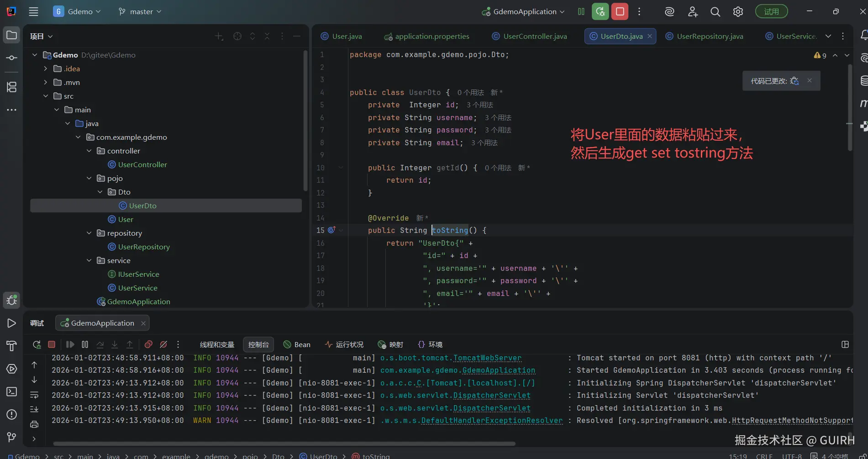The width and height of the screenshot is (868, 459).
Task: Close the UserDto.java tab
Action: [650, 36]
